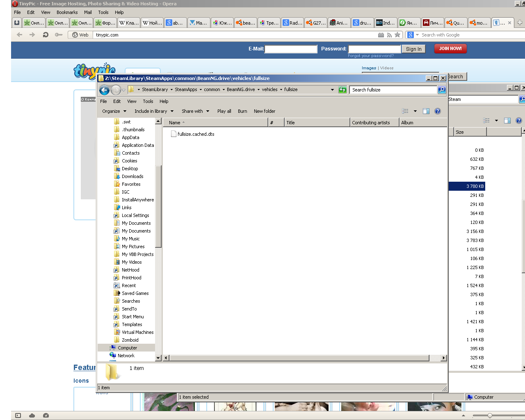
Task: Run search with magnifier icon beside Search fullsize
Action: [442, 90]
